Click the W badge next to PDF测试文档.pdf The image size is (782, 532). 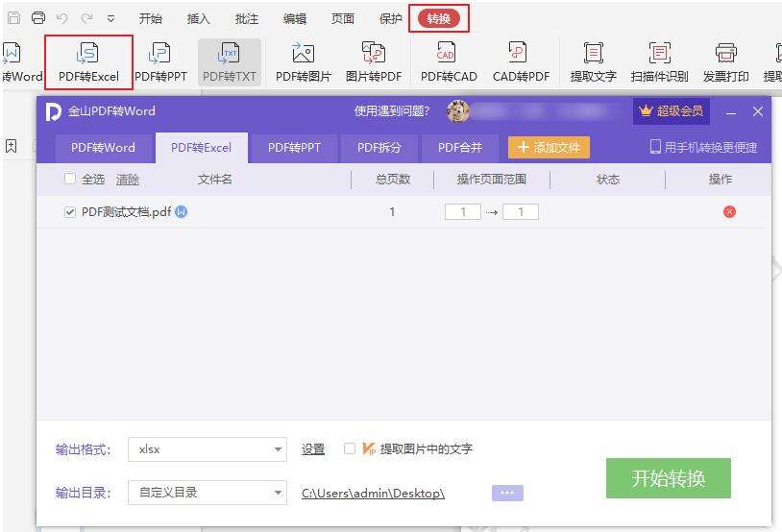click(x=181, y=212)
